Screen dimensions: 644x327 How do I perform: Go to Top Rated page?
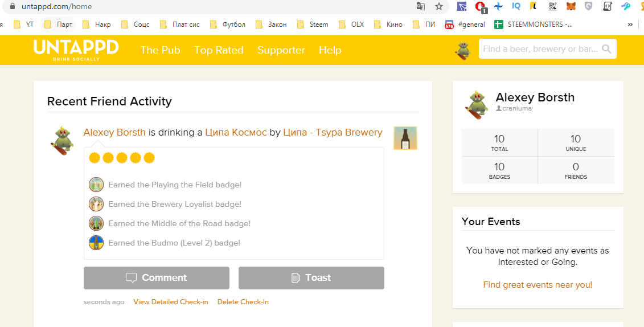(219, 50)
